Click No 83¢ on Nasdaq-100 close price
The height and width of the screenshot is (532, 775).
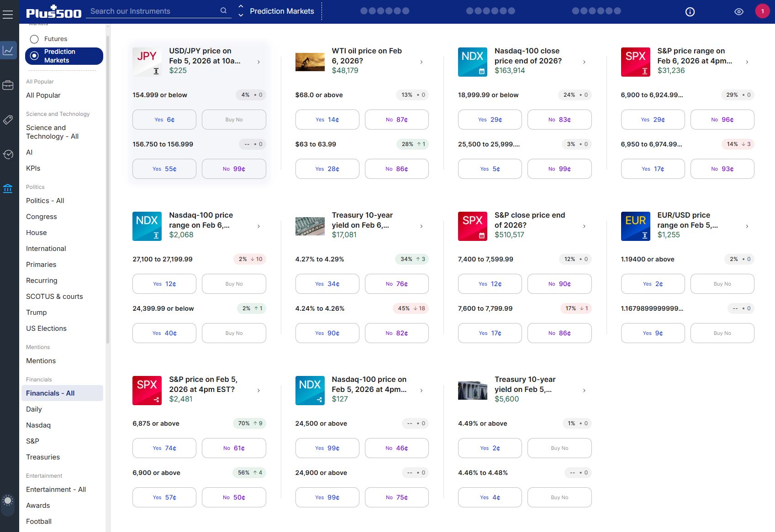pos(559,119)
